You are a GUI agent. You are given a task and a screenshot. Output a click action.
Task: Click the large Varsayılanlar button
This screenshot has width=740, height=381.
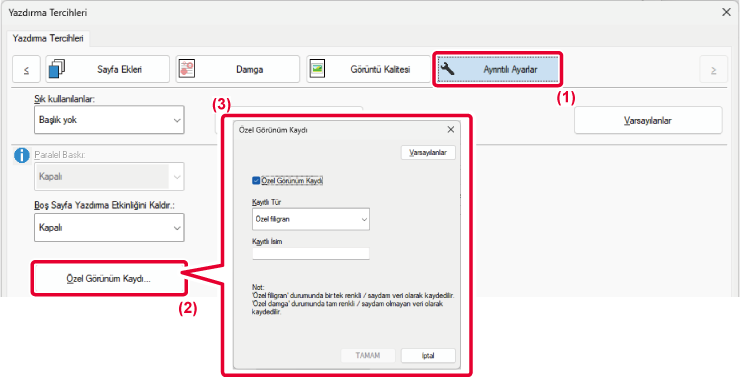click(648, 120)
